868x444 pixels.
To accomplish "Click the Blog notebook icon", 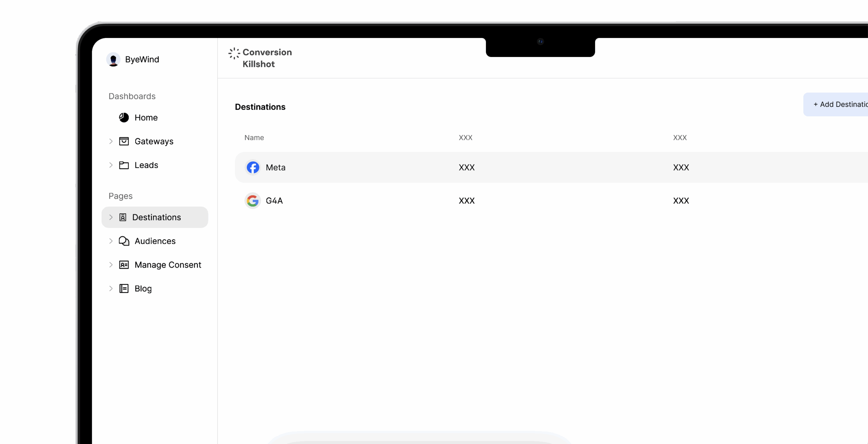I will [x=124, y=289].
